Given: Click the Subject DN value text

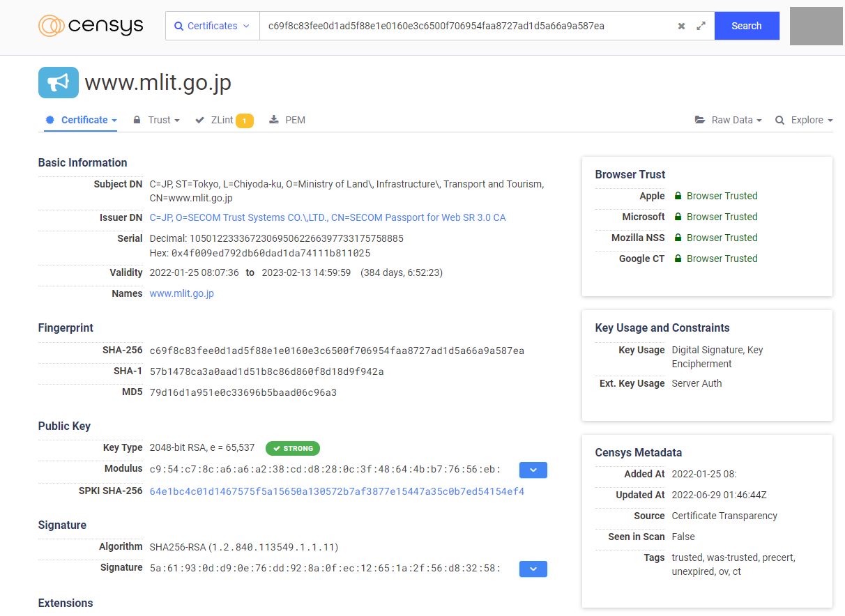Looking at the screenshot, I should pyautogui.click(x=347, y=191).
